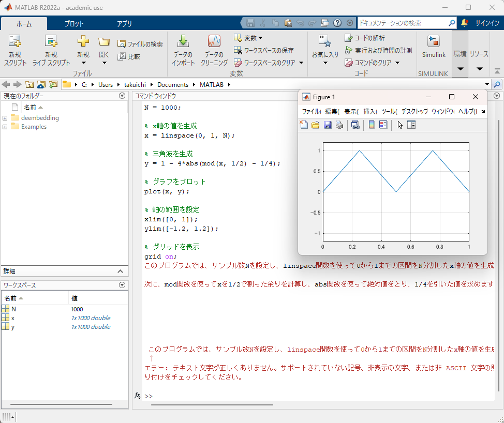This screenshot has width=504, height=423.
Task: Click the notification bell icon
Action: 464,23
